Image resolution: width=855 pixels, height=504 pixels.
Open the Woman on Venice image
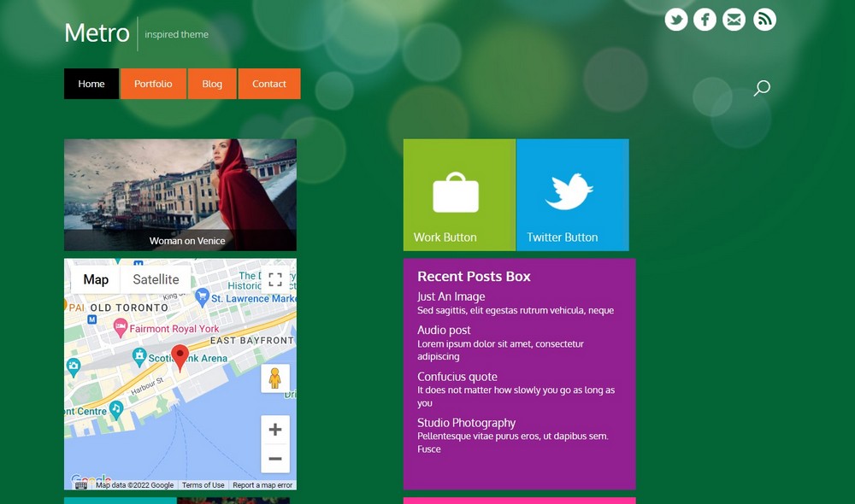(x=180, y=195)
